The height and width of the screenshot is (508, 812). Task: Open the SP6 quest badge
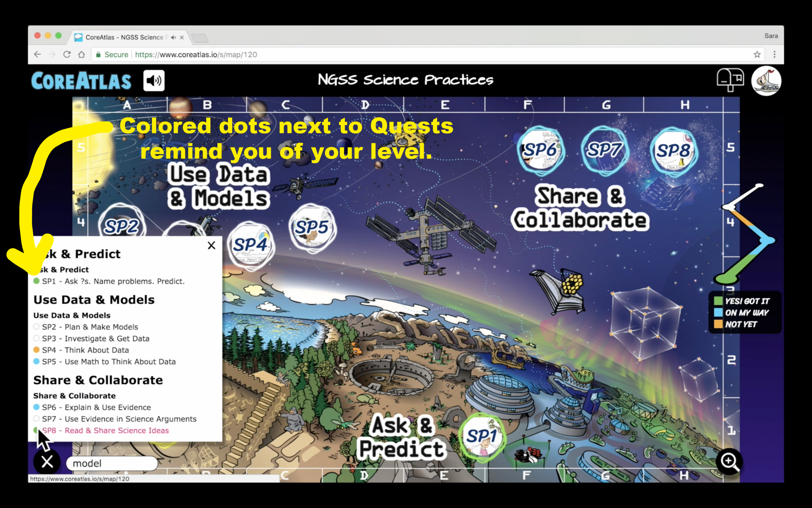pyautogui.click(x=541, y=151)
